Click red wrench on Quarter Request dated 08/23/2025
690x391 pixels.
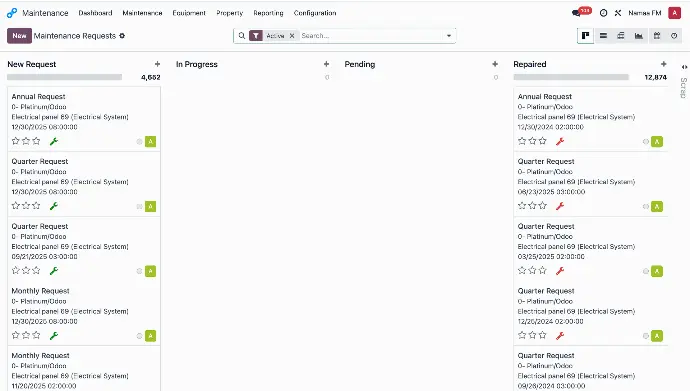[x=560, y=206]
